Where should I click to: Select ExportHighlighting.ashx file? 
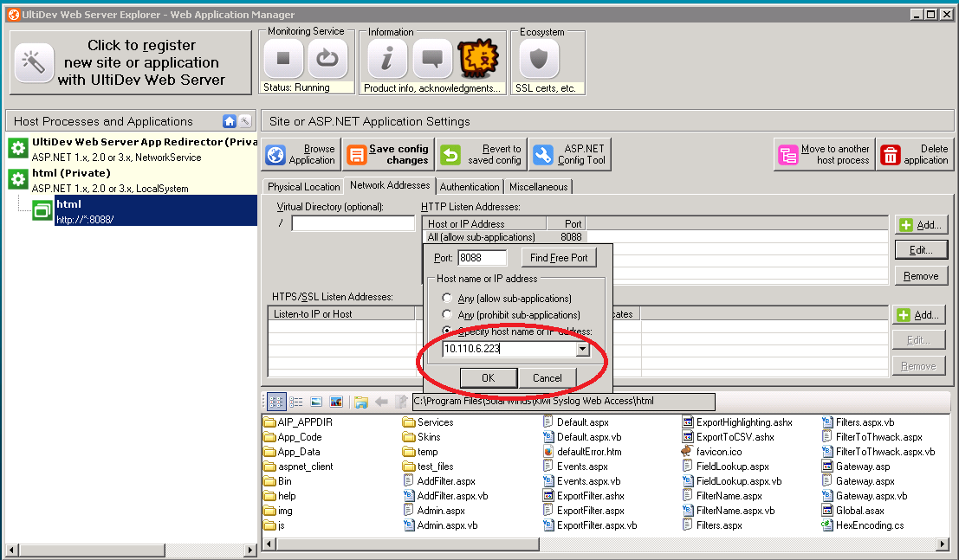click(737, 422)
